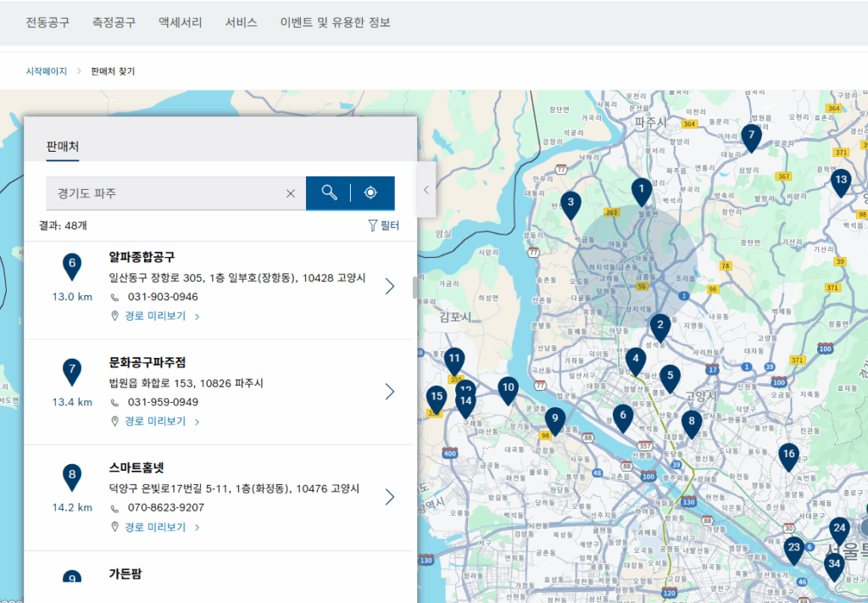The width and height of the screenshot is (868, 603).
Task: Click map pin number 16
Action: pos(788,457)
